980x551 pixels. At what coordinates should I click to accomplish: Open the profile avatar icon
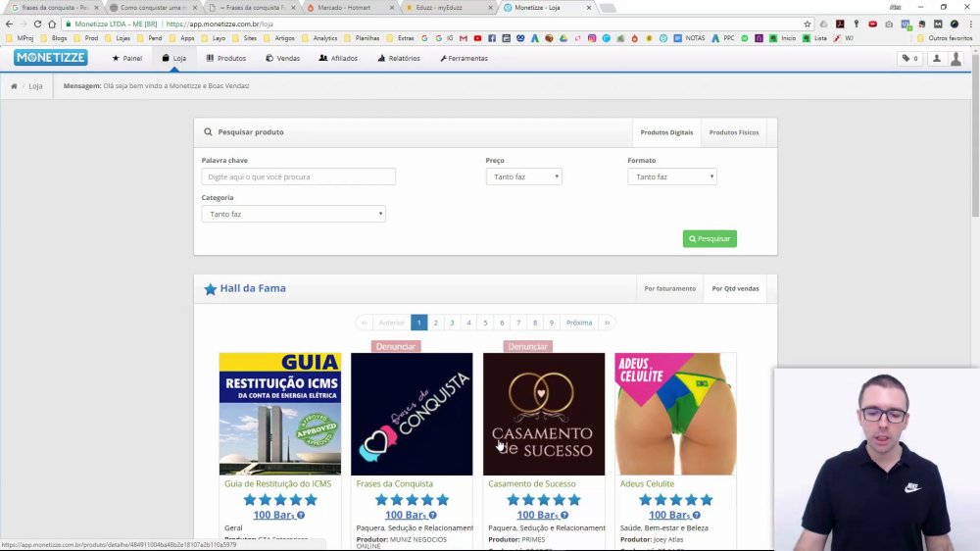pyautogui.click(x=955, y=59)
